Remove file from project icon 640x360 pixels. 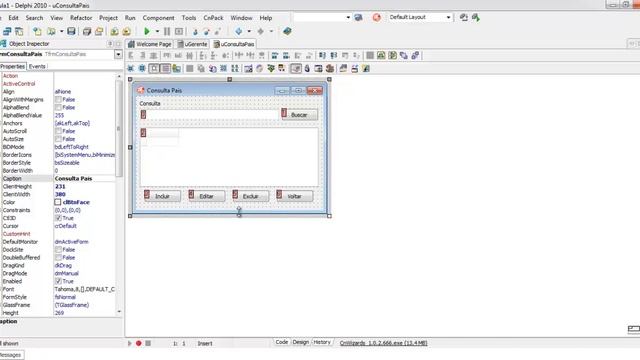tap(127, 31)
